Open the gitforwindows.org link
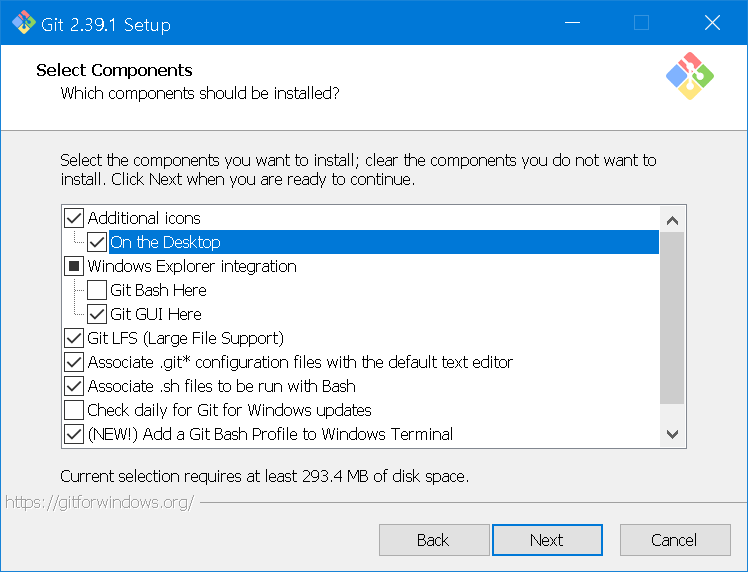The image size is (748, 572). pos(100,502)
